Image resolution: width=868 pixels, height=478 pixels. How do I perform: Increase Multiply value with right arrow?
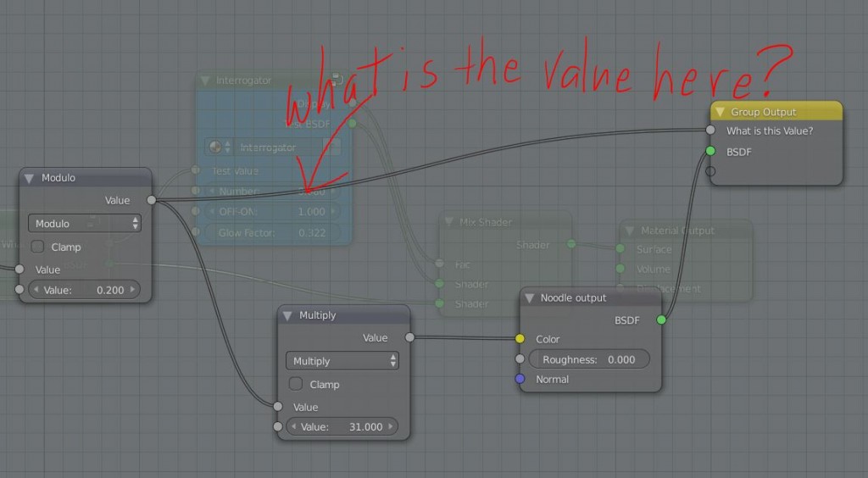pos(390,426)
